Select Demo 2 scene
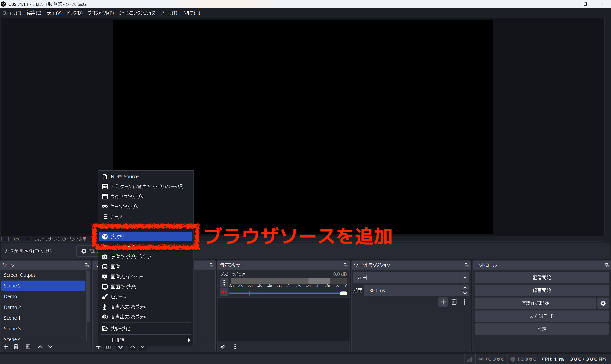The width and height of the screenshot is (611, 364). pos(43,307)
